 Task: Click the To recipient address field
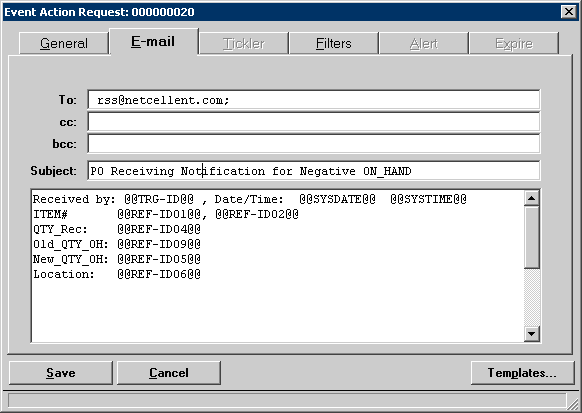click(314, 100)
